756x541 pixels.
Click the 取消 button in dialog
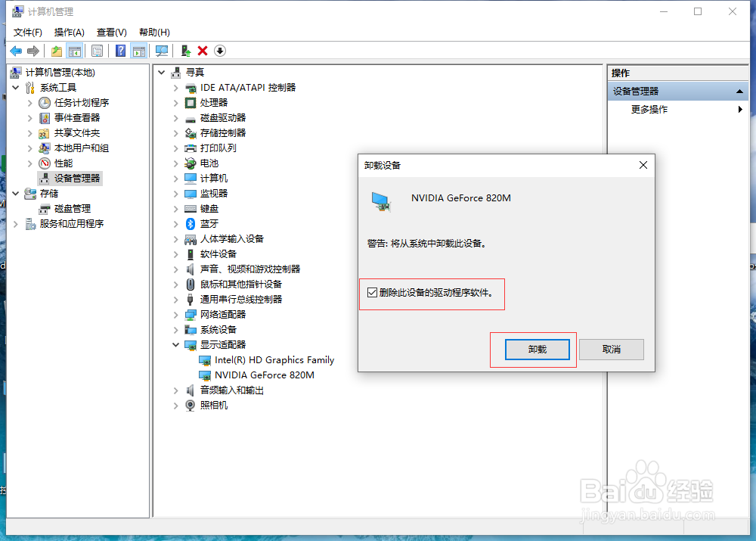pyautogui.click(x=612, y=350)
